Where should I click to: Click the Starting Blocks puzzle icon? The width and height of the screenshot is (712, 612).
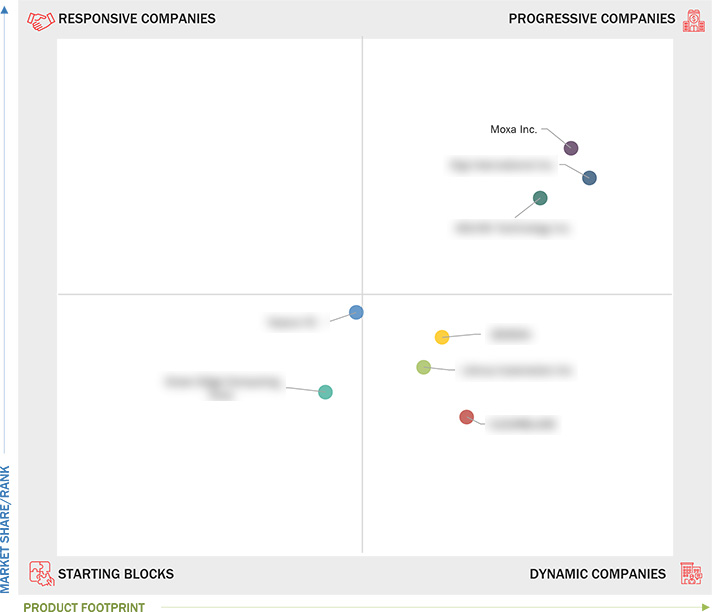[x=41, y=573]
